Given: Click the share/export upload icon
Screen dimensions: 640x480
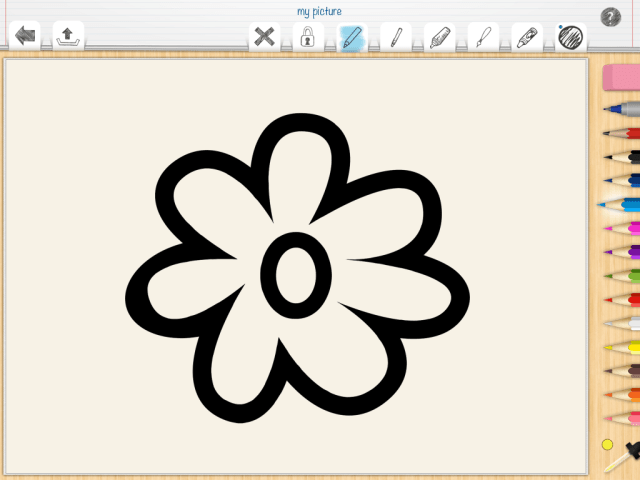Looking at the screenshot, I should [x=68, y=37].
